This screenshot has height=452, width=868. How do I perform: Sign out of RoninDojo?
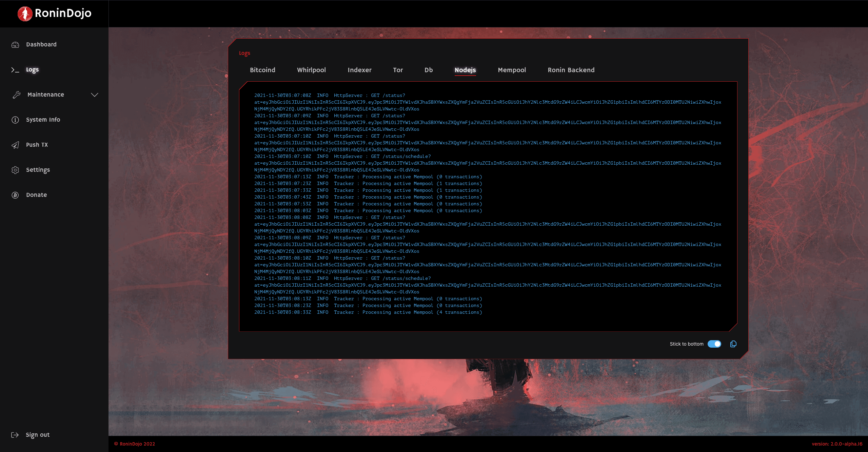click(38, 435)
